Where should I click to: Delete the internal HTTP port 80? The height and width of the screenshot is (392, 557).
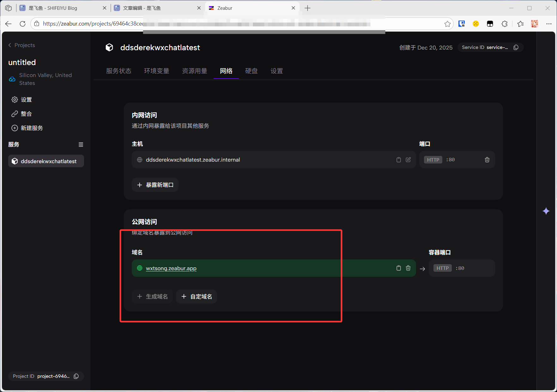tap(487, 160)
